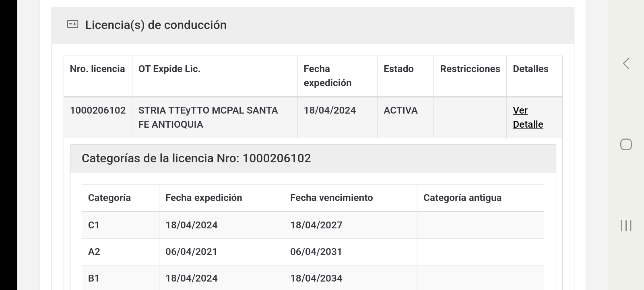Click the Categoría antigua column header
The image size is (644, 290).
(462, 198)
